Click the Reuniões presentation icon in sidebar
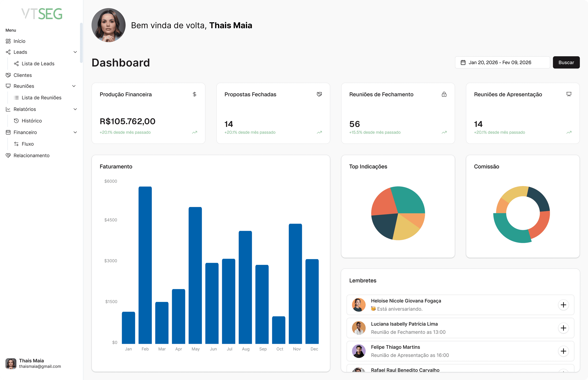 pos(8,86)
